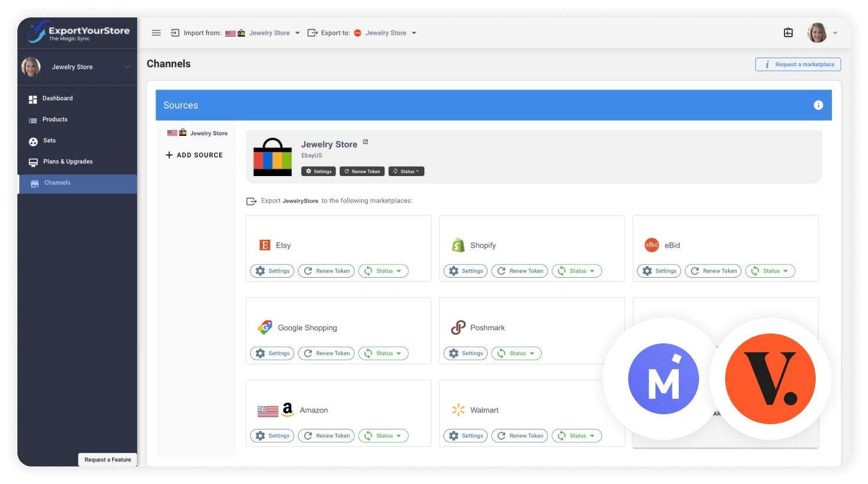The height and width of the screenshot is (484, 868).
Task: Open the user avatar menu in header
Action: pos(822,33)
